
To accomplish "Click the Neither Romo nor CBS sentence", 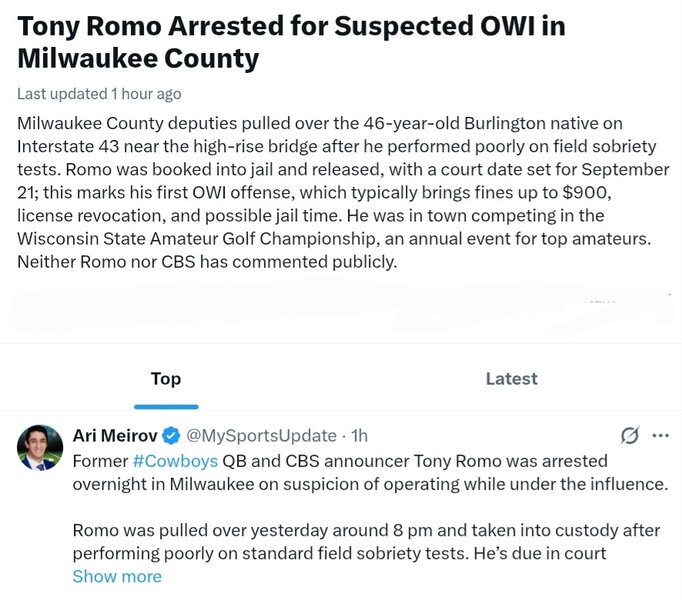I will tap(207, 262).
